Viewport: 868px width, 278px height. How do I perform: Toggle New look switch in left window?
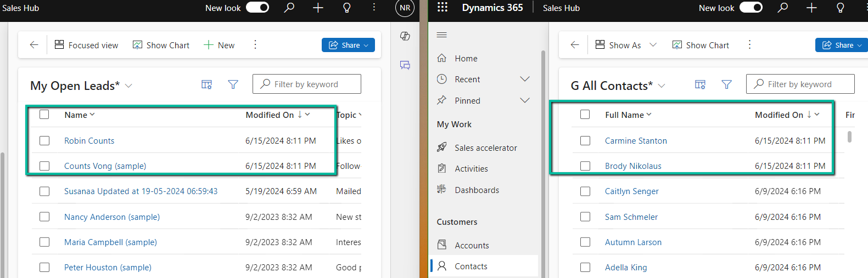click(x=257, y=8)
